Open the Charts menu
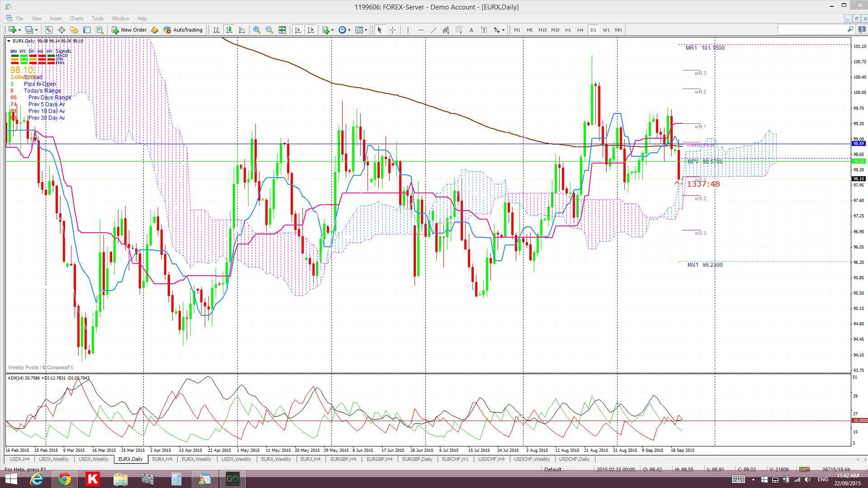This screenshot has width=868, height=488. click(x=76, y=19)
